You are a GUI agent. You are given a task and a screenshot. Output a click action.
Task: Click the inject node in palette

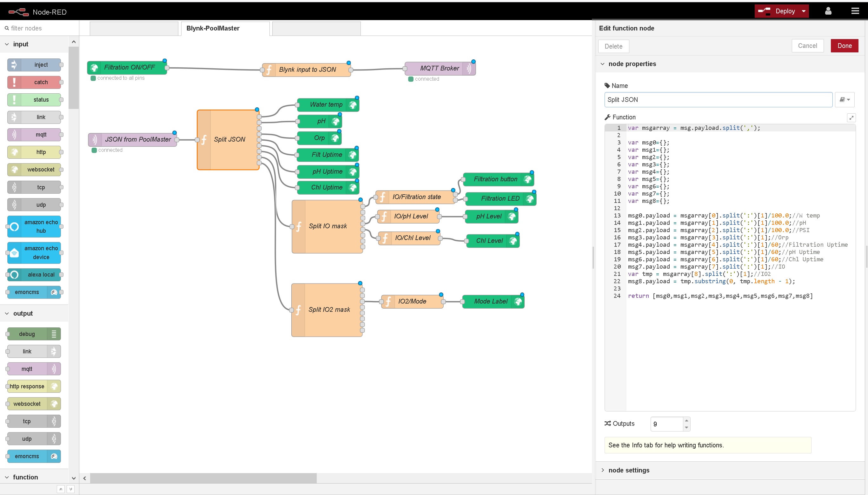34,64
